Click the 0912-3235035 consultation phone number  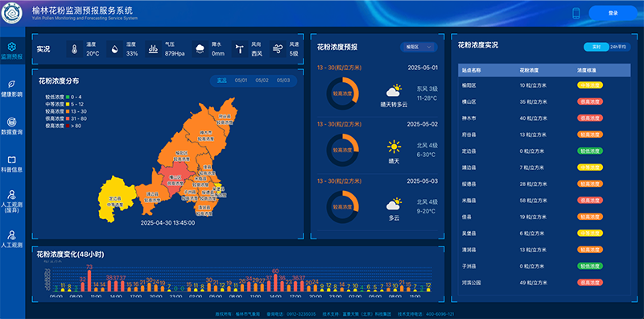[x=301, y=313]
